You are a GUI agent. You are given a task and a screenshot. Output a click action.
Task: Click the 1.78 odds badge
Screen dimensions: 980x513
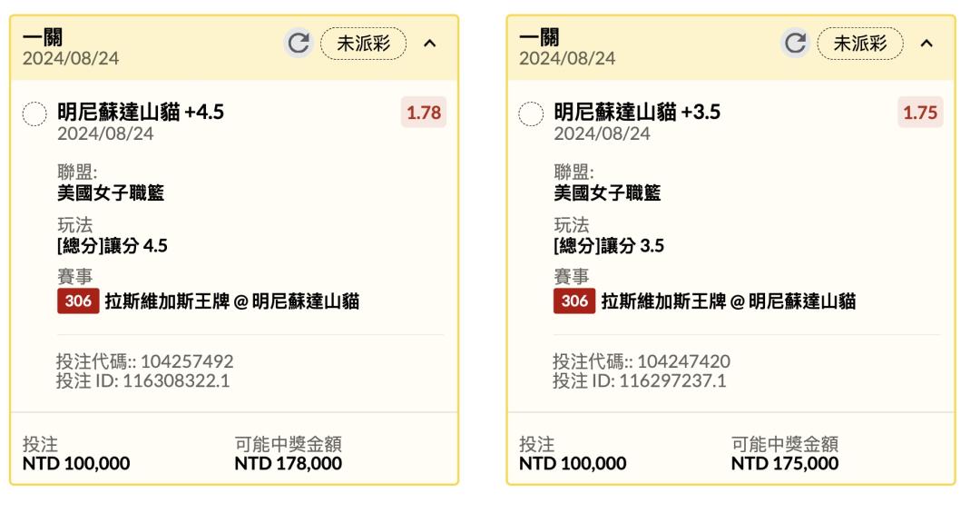(x=424, y=113)
